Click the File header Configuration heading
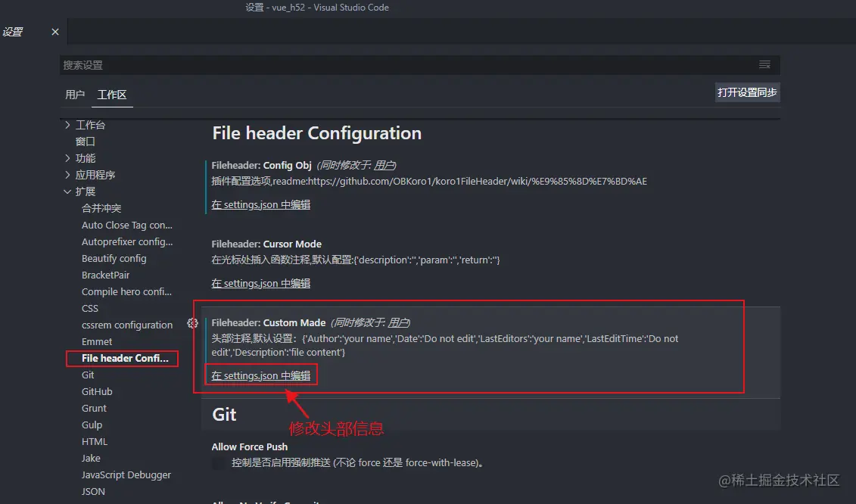 coord(316,132)
